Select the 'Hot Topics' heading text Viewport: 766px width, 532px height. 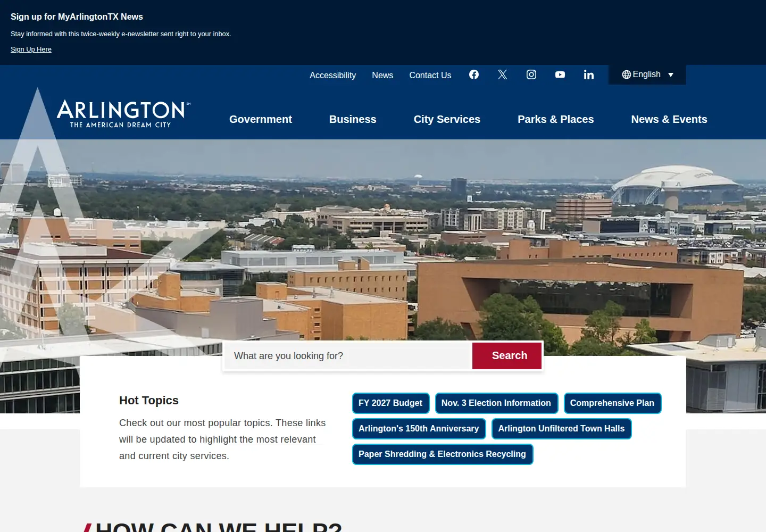(149, 401)
